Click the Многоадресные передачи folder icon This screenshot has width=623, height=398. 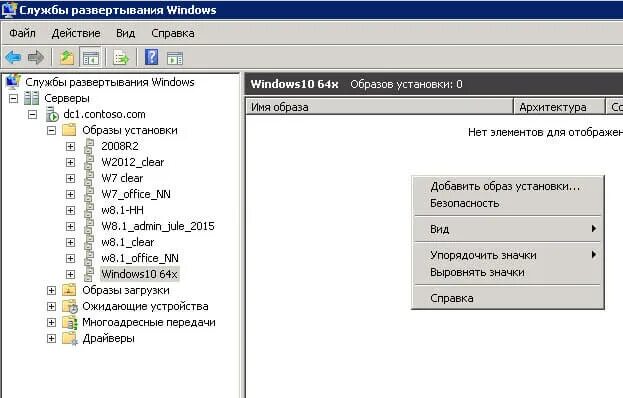[70, 322]
